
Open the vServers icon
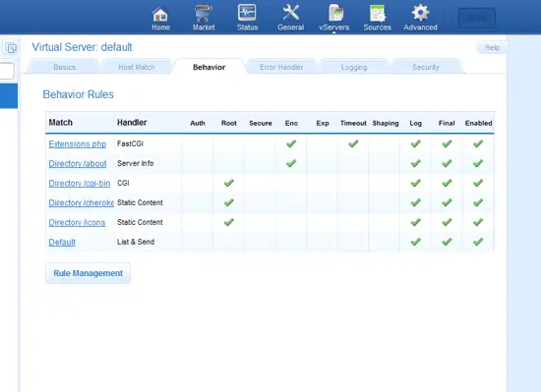coord(334,13)
